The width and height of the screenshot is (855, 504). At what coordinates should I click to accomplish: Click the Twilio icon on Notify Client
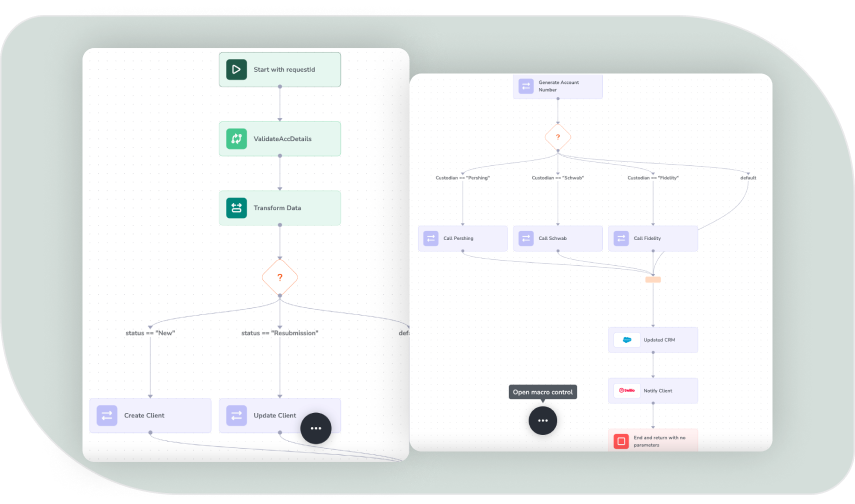[626, 390]
